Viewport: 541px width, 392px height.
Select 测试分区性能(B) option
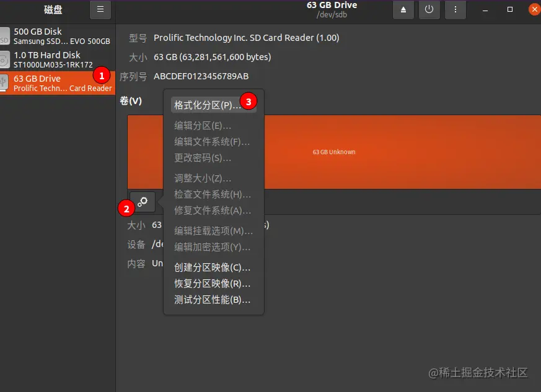(x=212, y=300)
